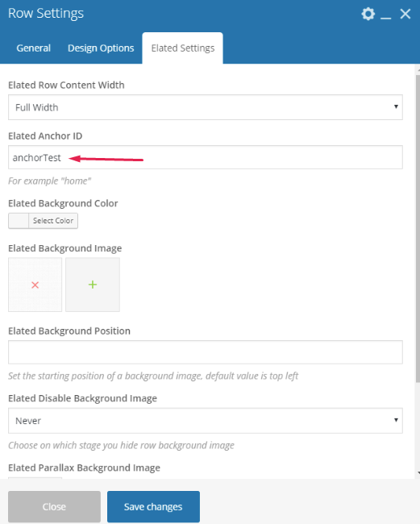420x524 pixels.
Task: Add a background image with green plus
Action: (x=93, y=285)
